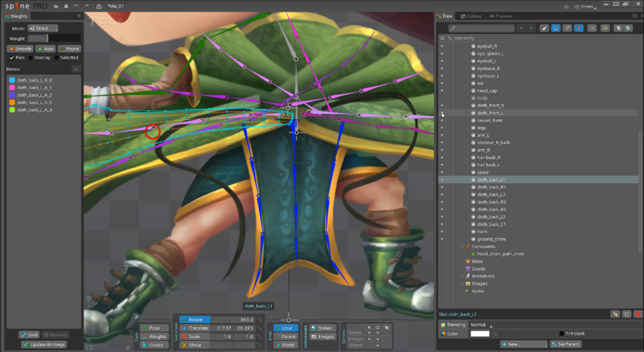Image resolution: width=644 pixels, height=352 pixels.
Task: Switch to the Preview tab
Action: [x=501, y=16]
